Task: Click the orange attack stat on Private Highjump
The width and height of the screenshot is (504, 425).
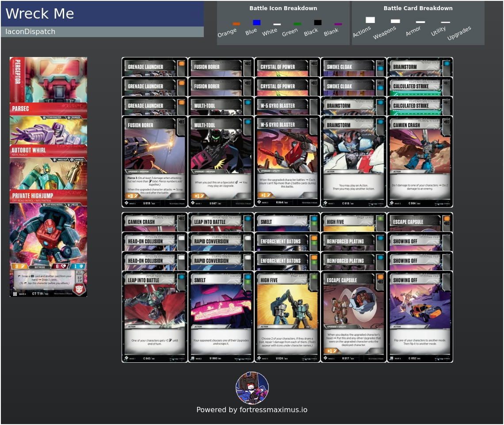Action: coord(19,266)
